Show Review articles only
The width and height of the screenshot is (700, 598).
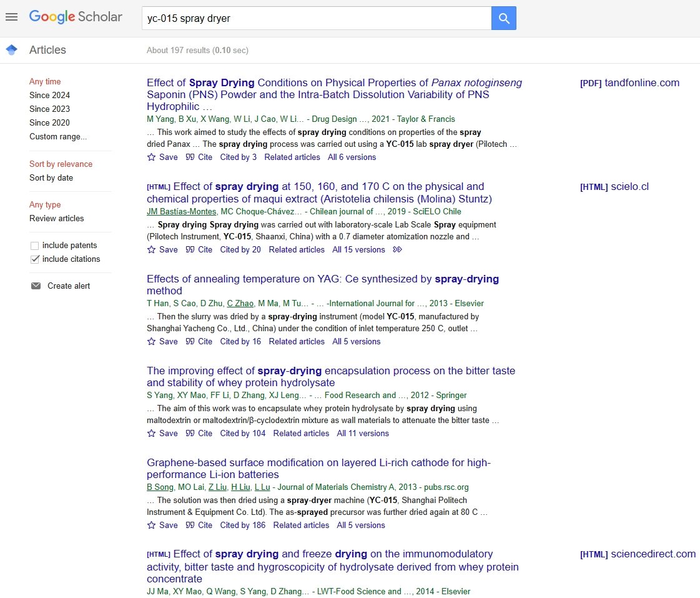point(56,219)
